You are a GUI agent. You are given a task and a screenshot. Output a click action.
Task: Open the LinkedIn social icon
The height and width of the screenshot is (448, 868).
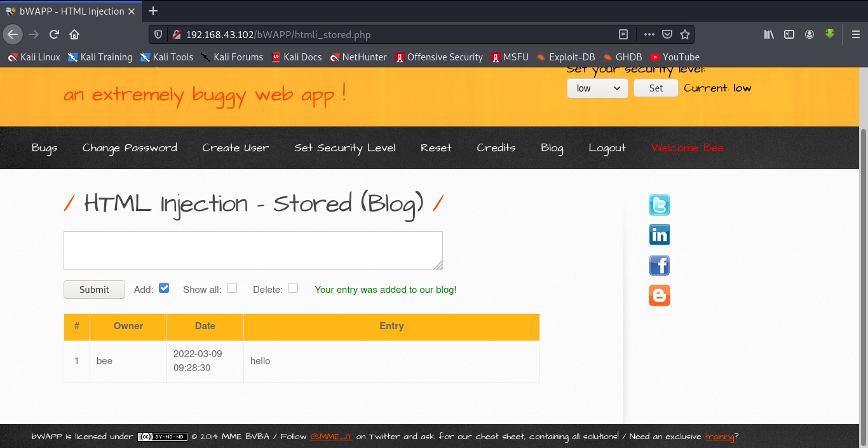(660, 235)
